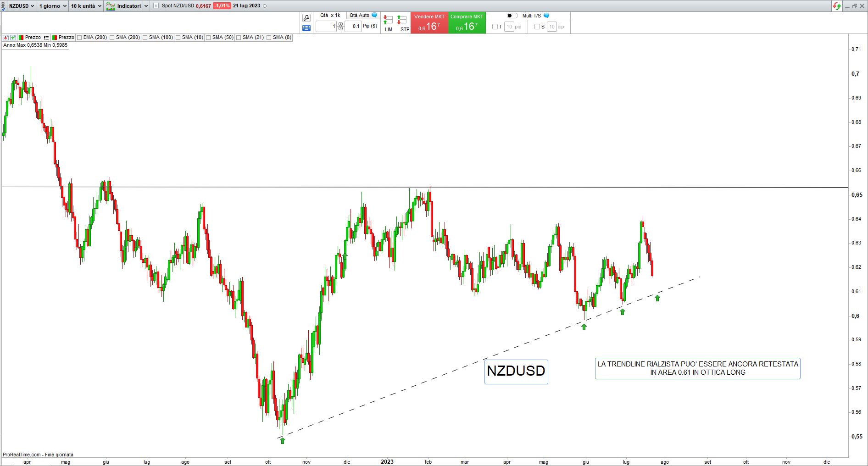The height and width of the screenshot is (466, 868).
Task: Click the info icon next to Spot NZD/USD
Action: click(x=156, y=6)
